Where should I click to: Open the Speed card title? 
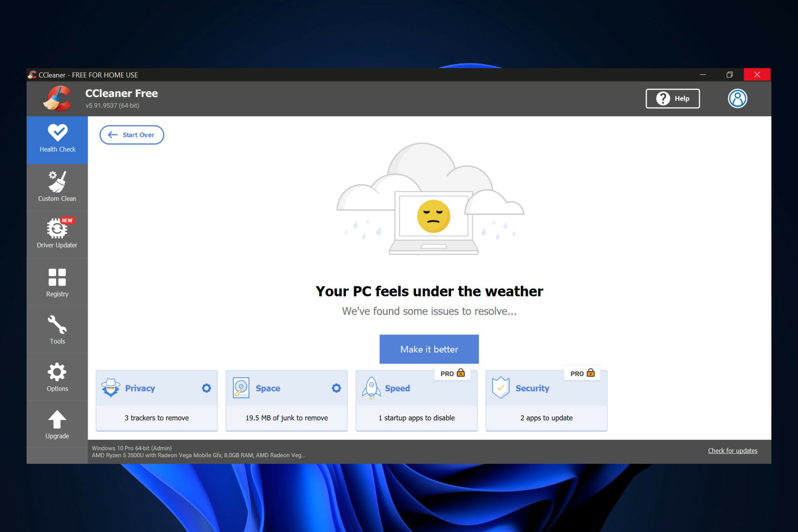click(x=397, y=388)
